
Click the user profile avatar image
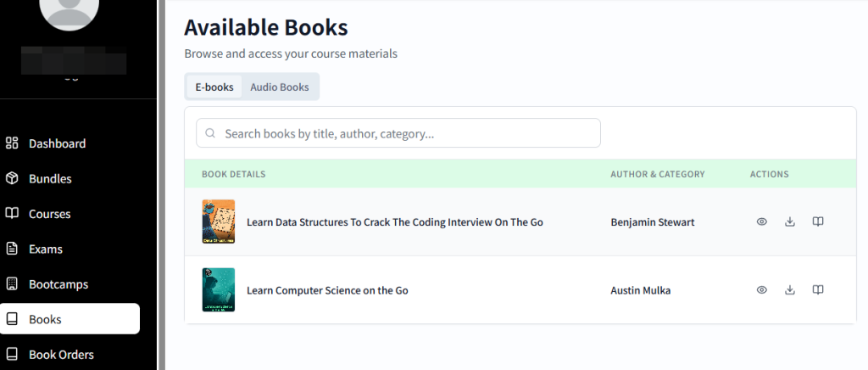[70, 8]
